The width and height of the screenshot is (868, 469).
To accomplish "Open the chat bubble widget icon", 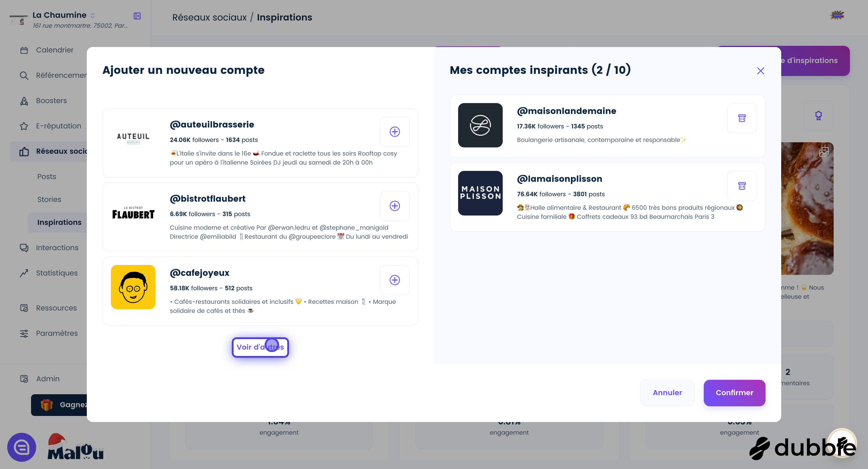I will tap(22, 447).
